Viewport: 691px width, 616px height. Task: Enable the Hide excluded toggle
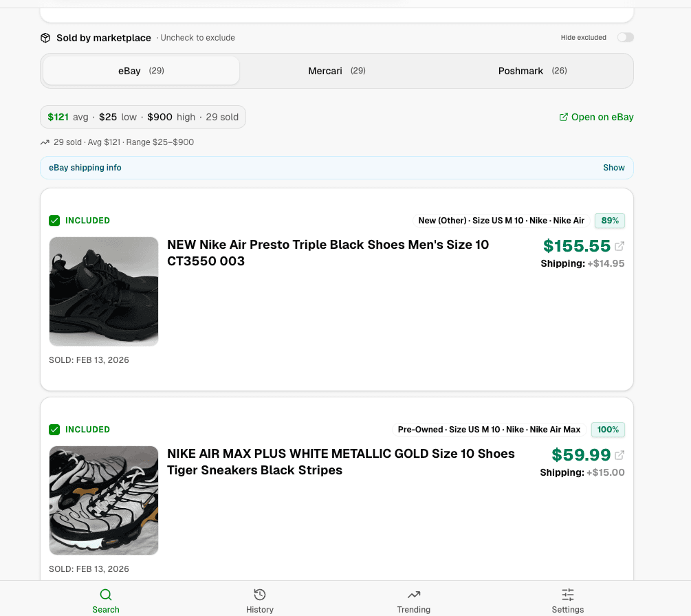point(625,37)
